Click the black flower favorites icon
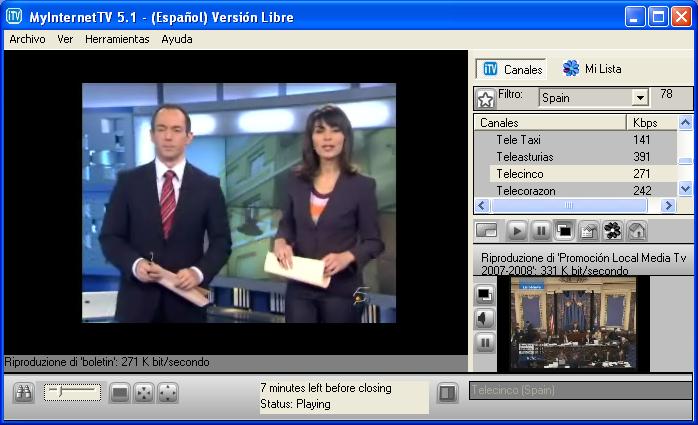This screenshot has height=425, width=698. click(613, 231)
